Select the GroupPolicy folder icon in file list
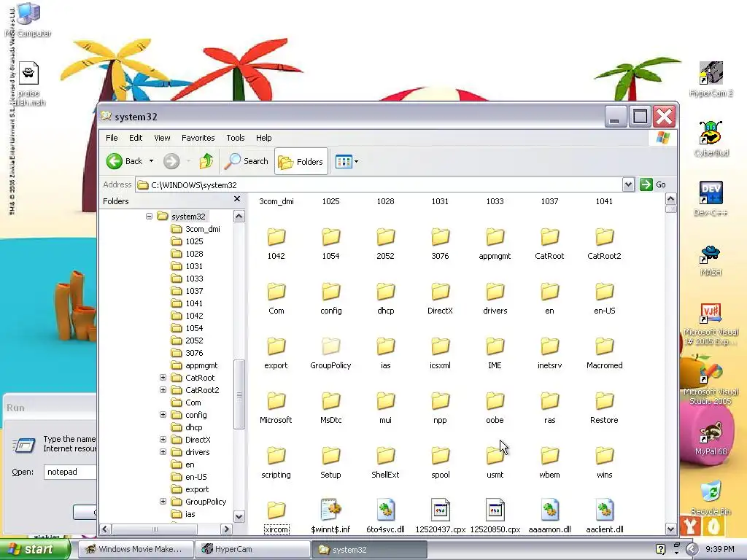The width and height of the screenshot is (747, 560). coord(330,346)
